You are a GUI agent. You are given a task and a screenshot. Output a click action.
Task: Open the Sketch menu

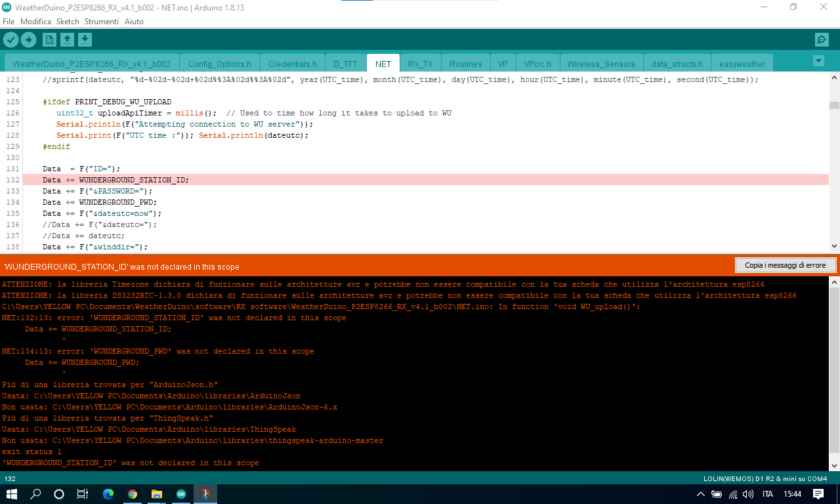[x=68, y=22]
